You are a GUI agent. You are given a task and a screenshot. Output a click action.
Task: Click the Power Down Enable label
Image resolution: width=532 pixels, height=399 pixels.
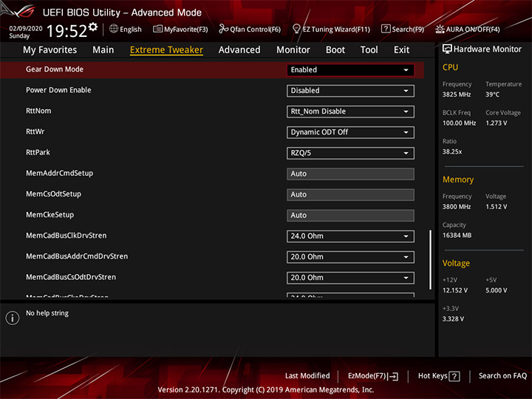tap(58, 90)
